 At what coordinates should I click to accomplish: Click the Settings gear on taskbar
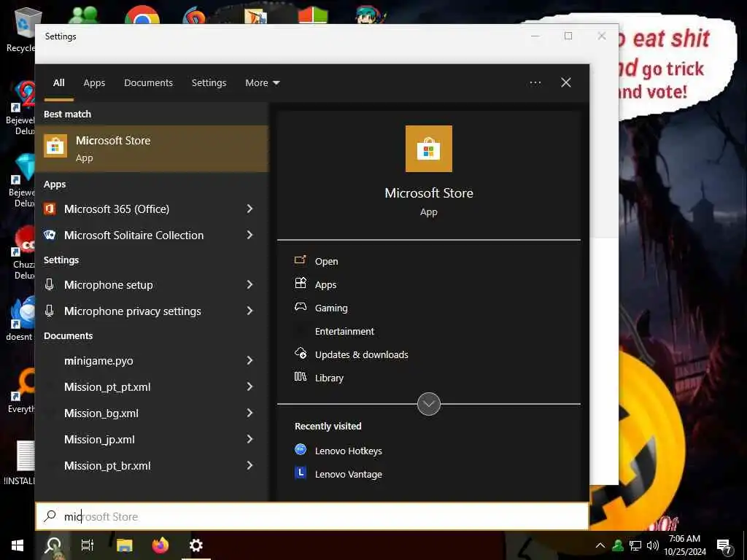(x=196, y=545)
